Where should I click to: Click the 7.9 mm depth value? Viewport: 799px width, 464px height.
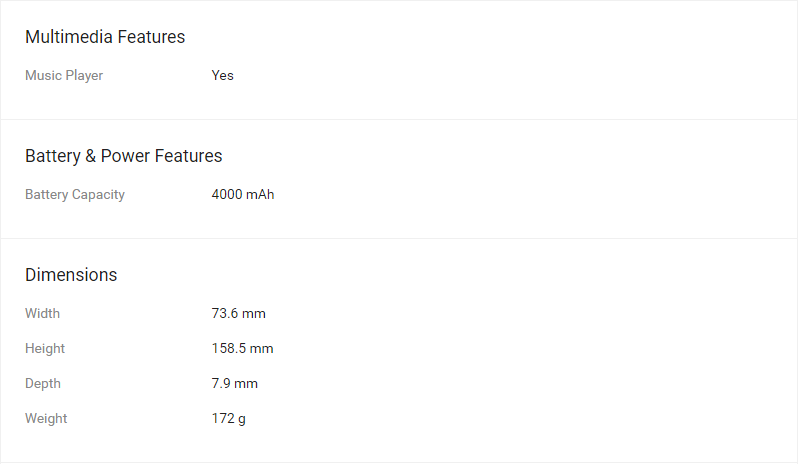coord(235,383)
